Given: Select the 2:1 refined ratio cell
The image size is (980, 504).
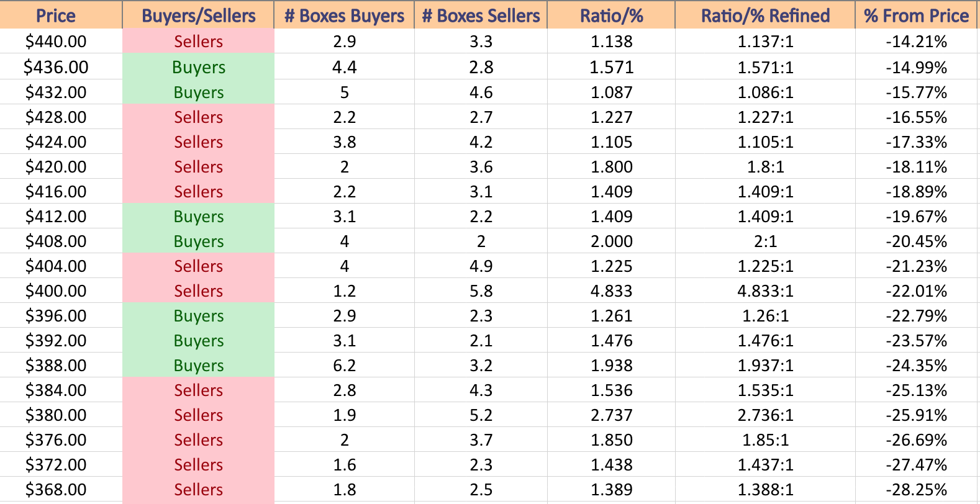Looking at the screenshot, I should [x=765, y=241].
